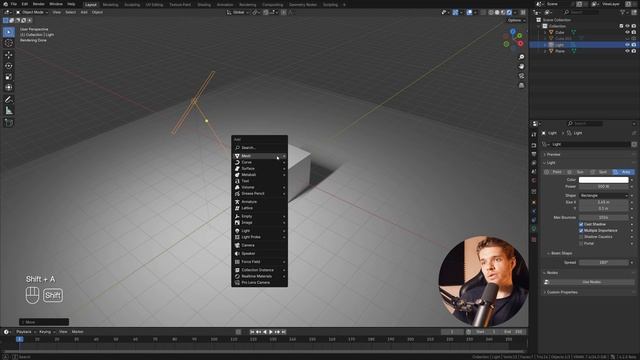Select the Cursor tool in toolbar
Image resolution: width=640 pixels, height=360 pixels.
click(x=9, y=43)
